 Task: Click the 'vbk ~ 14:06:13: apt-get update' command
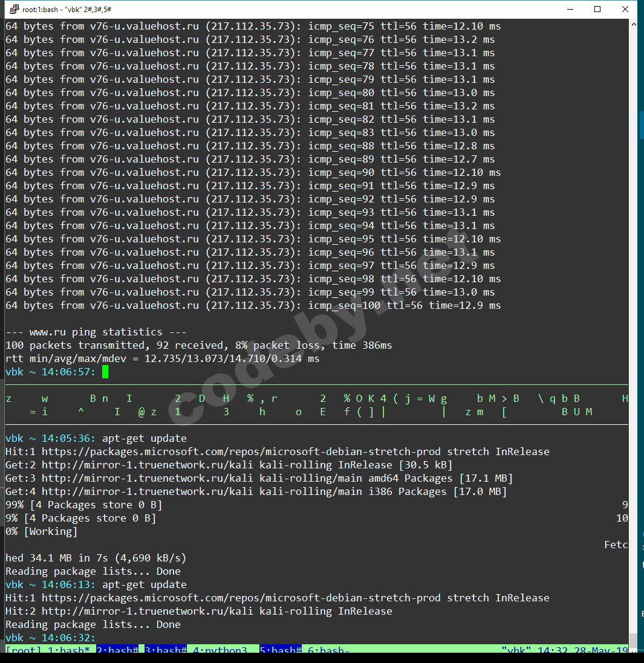coord(96,585)
